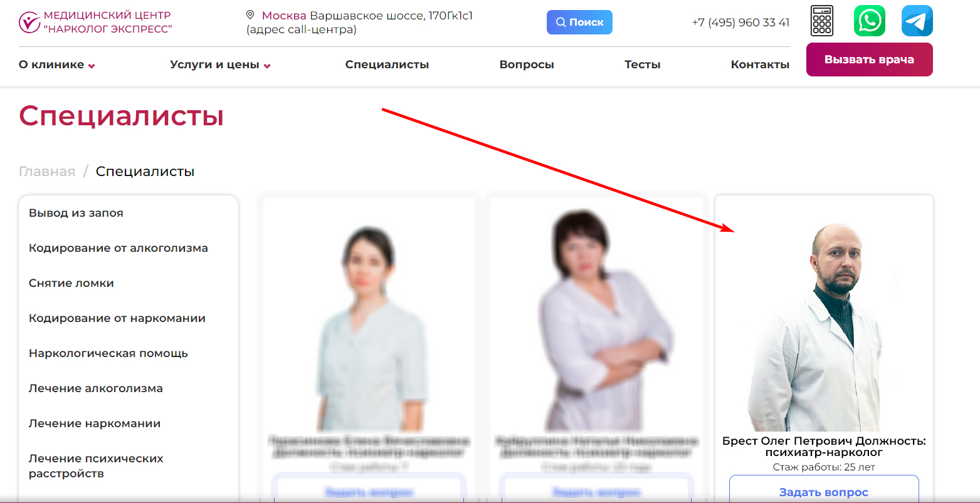Image resolution: width=980 pixels, height=503 pixels.
Task: Click the location pin icon near Москва
Action: click(x=250, y=15)
